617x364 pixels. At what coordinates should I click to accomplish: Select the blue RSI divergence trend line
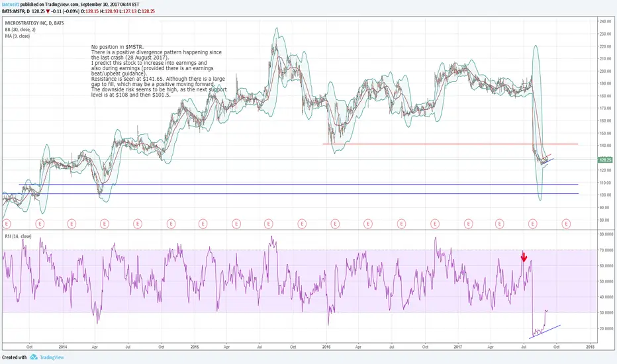click(545, 332)
